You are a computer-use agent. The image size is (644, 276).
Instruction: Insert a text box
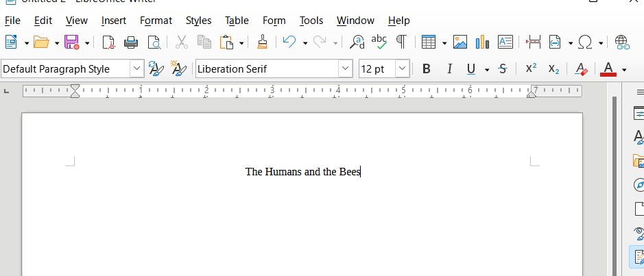(x=505, y=42)
